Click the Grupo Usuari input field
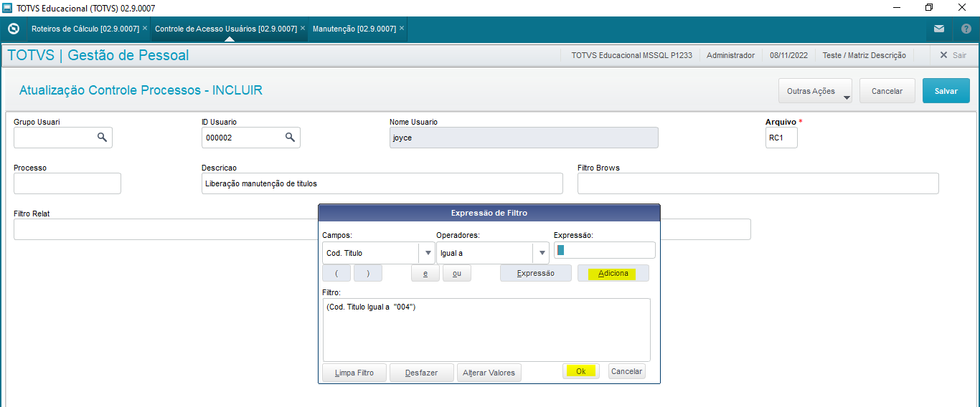Image resolution: width=980 pixels, height=407 pixels. 63,137
